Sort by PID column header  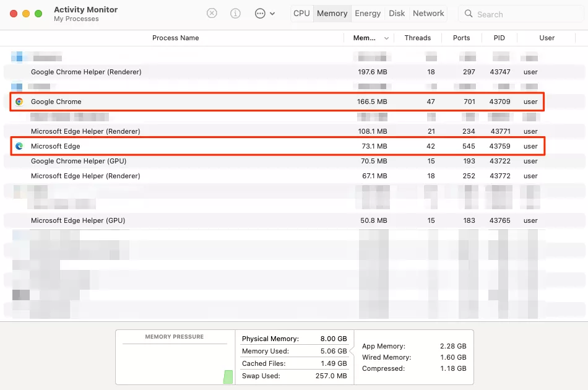click(x=499, y=38)
